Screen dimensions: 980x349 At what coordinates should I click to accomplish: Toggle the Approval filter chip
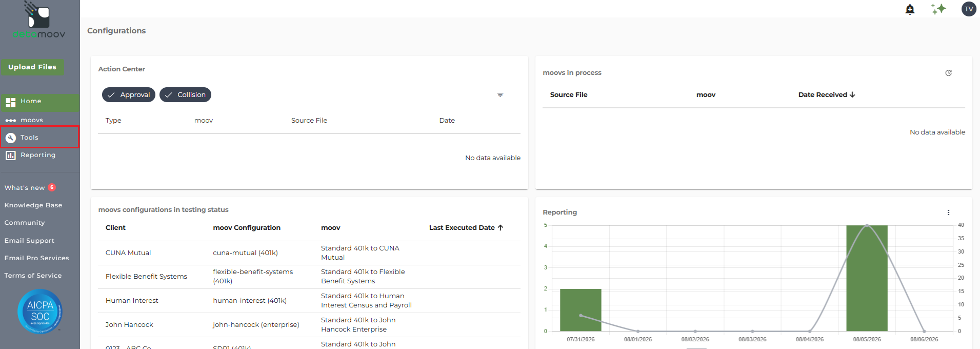click(129, 95)
